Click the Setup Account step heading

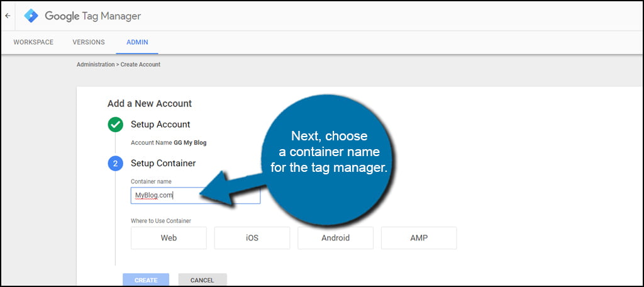pos(160,124)
